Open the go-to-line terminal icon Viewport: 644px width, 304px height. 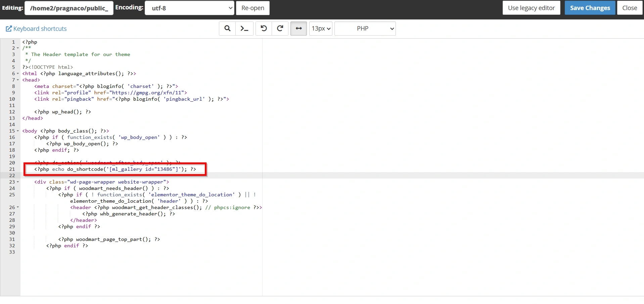coord(244,29)
